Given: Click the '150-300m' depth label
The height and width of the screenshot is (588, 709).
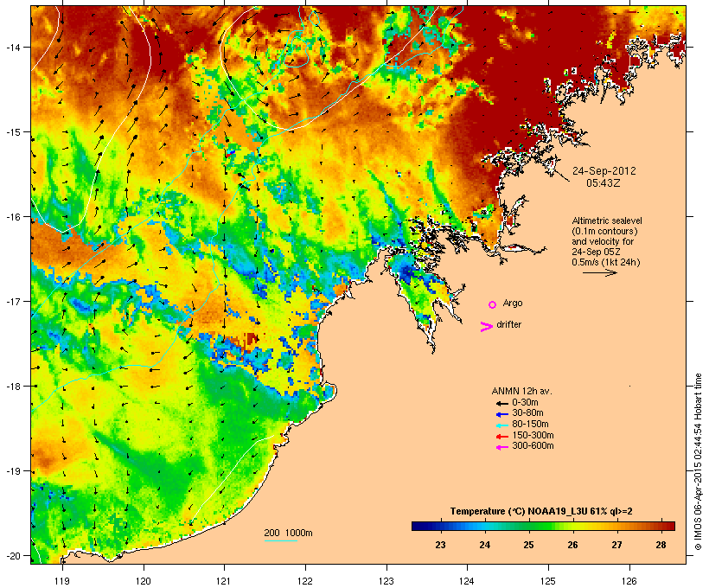Looking at the screenshot, I should (x=533, y=435).
